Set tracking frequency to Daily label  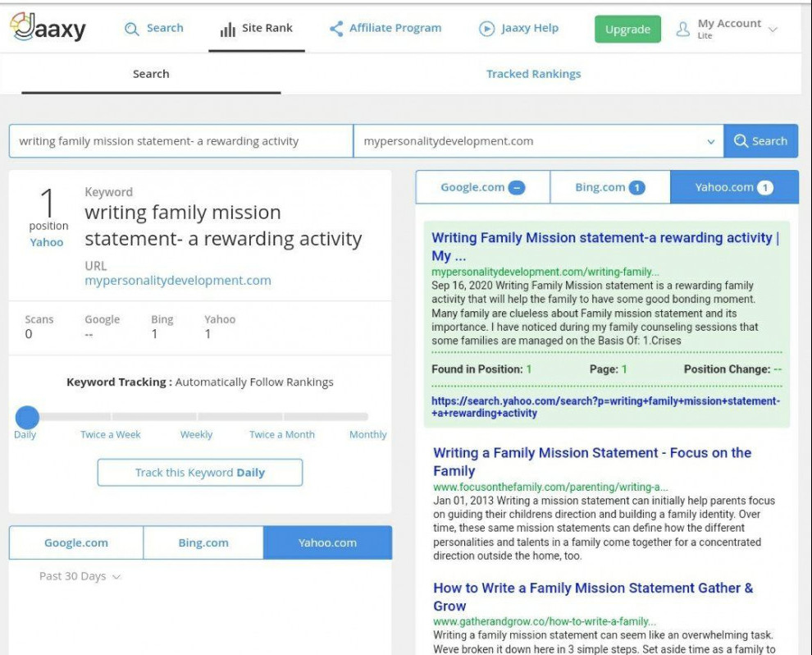[x=25, y=434]
